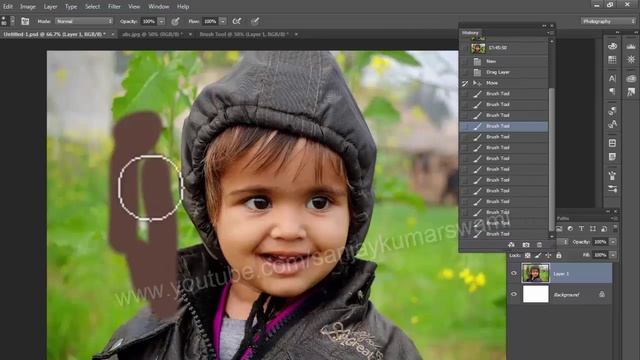The height and width of the screenshot is (360, 640).
Task: Open the brush Opacity slider arrow
Action: pyautogui.click(x=161, y=21)
